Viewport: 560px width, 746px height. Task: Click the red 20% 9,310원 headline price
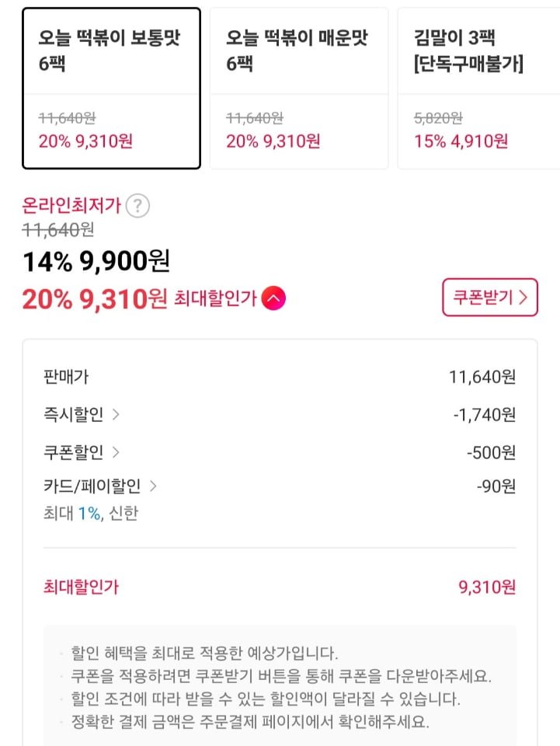(x=94, y=298)
